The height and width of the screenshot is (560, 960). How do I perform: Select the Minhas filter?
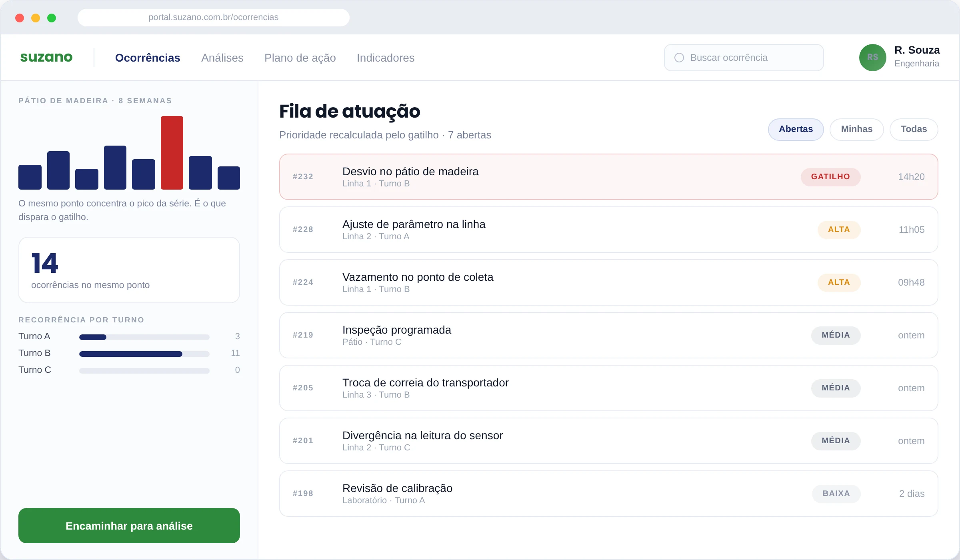[x=857, y=129]
